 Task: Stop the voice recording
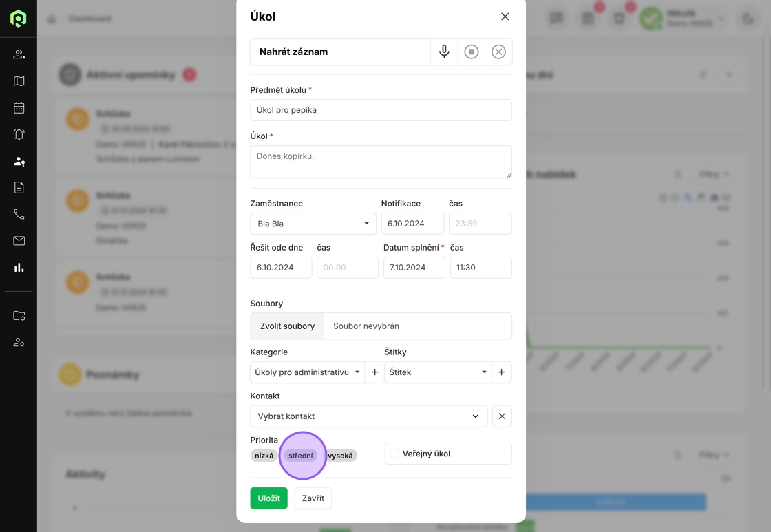pyautogui.click(x=471, y=52)
